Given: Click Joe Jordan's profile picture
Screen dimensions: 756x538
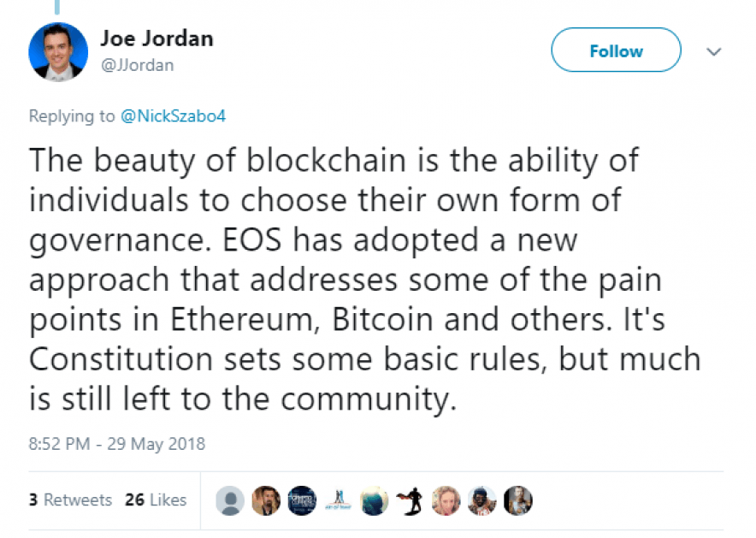Looking at the screenshot, I should 58,51.
